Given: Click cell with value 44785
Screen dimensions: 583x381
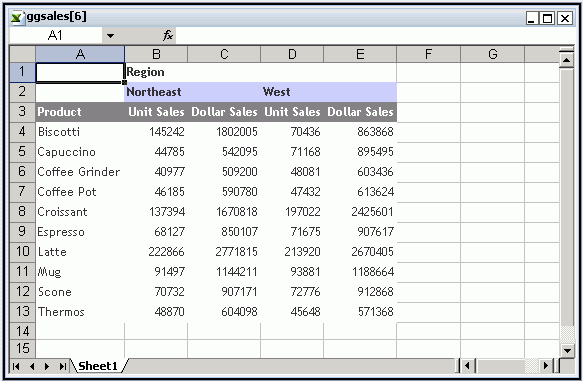Looking at the screenshot, I should pyautogui.click(x=156, y=152).
